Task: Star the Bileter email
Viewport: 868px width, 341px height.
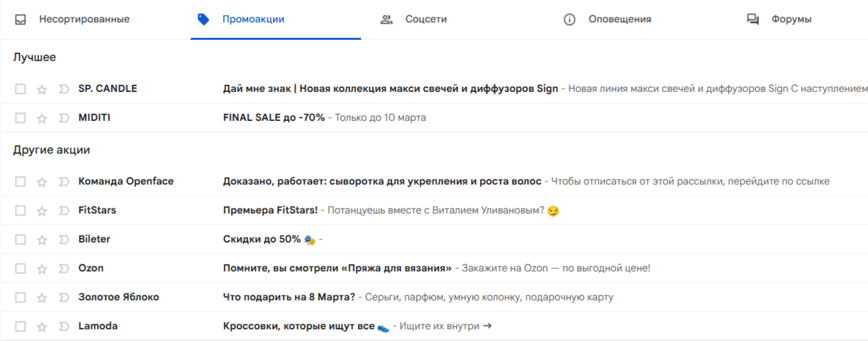Action: click(x=42, y=240)
